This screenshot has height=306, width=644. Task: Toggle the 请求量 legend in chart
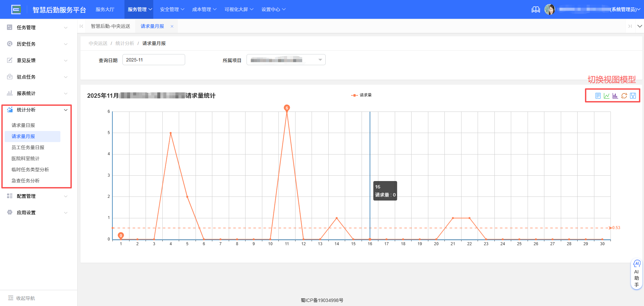pos(361,95)
